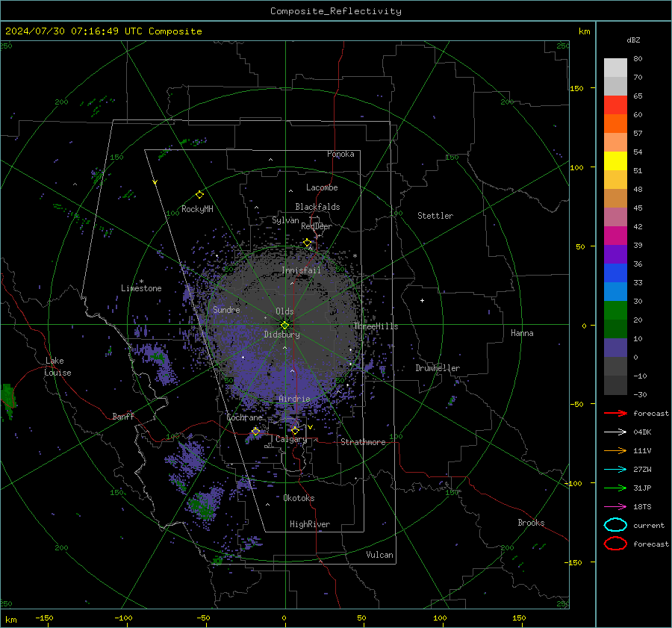Click the yellow diamond marker above RockyMH
Image resolution: width=672 pixels, height=628 pixels.
[199, 195]
